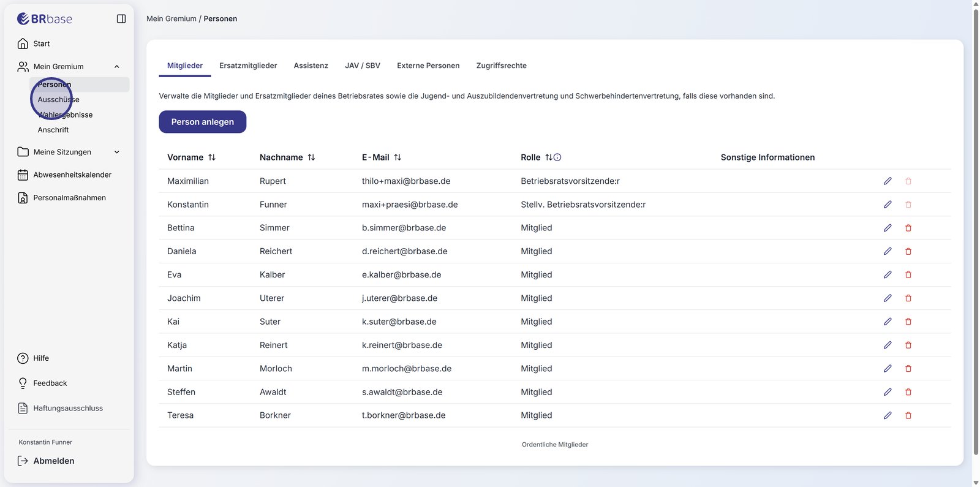Edit Martin Morloch via the pencil icon

pyautogui.click(x=888, y=369)
